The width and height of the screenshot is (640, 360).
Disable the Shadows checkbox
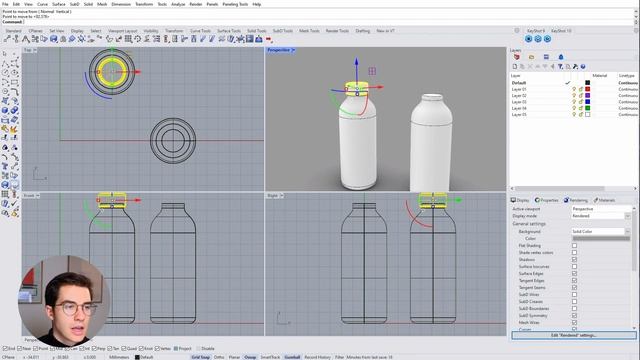(574, 260)
